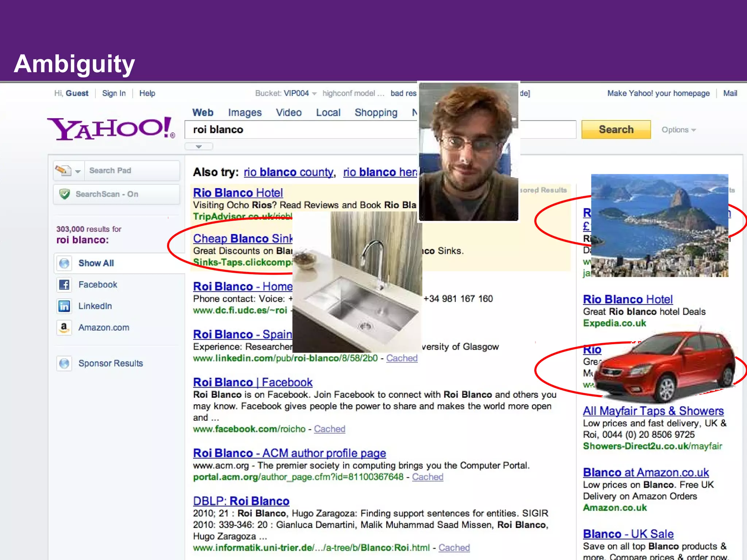Click the Facebook icon in the sidebar
Image resolution: width=747 pixels, height=560 pixels.
pos(64,285)
